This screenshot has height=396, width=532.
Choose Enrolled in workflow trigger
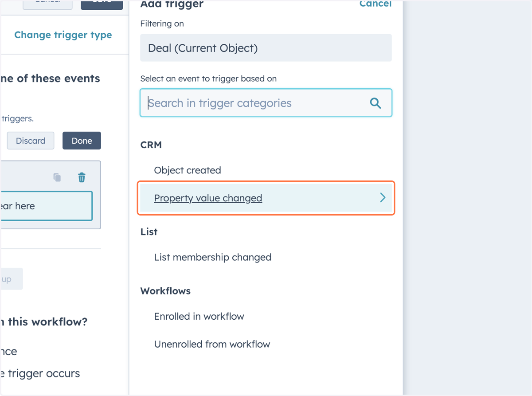tap(199, 316)
